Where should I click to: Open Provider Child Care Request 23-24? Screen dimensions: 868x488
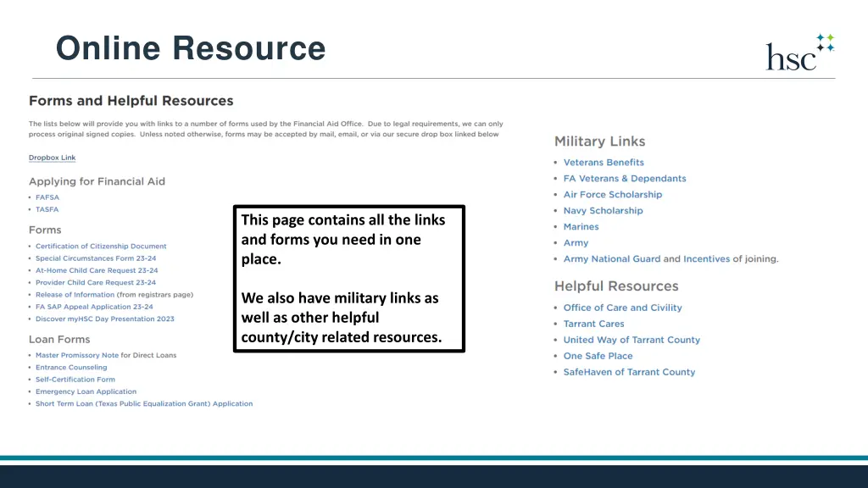95,282
